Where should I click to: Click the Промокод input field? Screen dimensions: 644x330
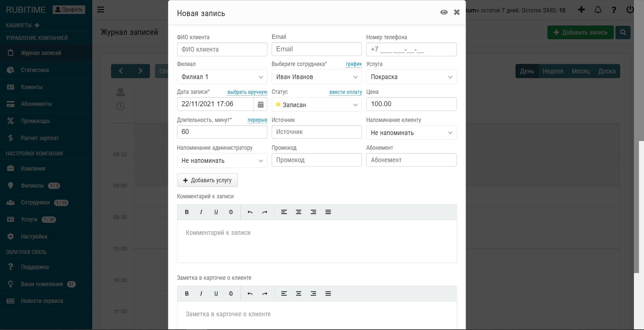click(317, 160)
